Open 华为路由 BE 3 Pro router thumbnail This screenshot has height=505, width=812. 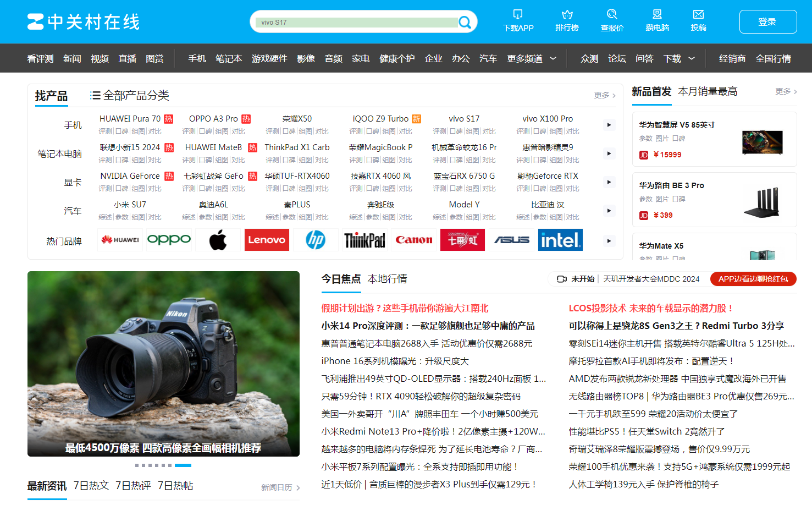click(762, 202)
